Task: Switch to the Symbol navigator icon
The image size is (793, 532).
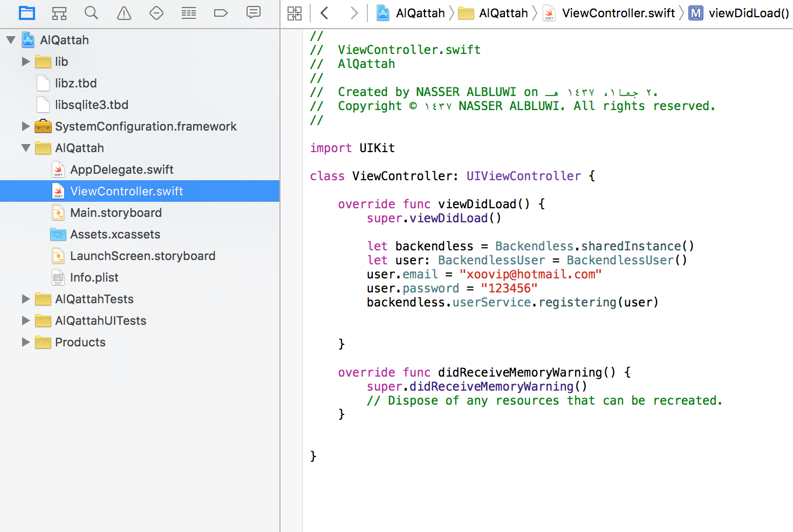Action: coord(59,13)
